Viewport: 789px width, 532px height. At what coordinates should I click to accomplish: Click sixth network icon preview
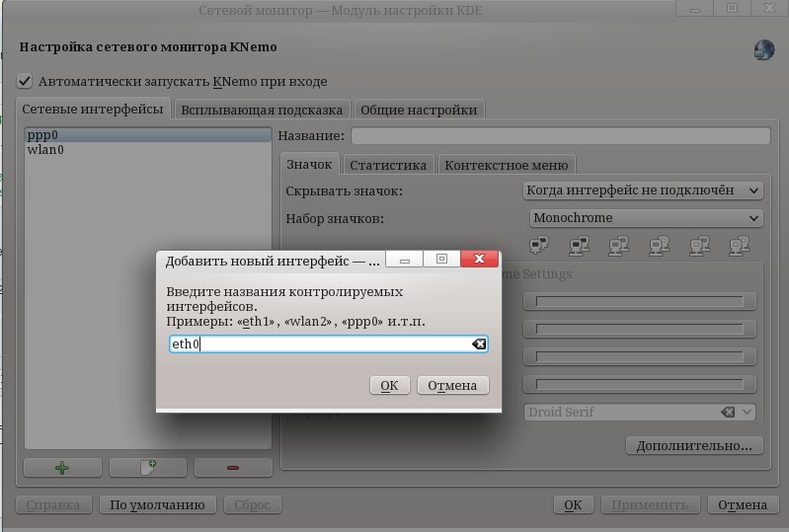tap(740, 246)
